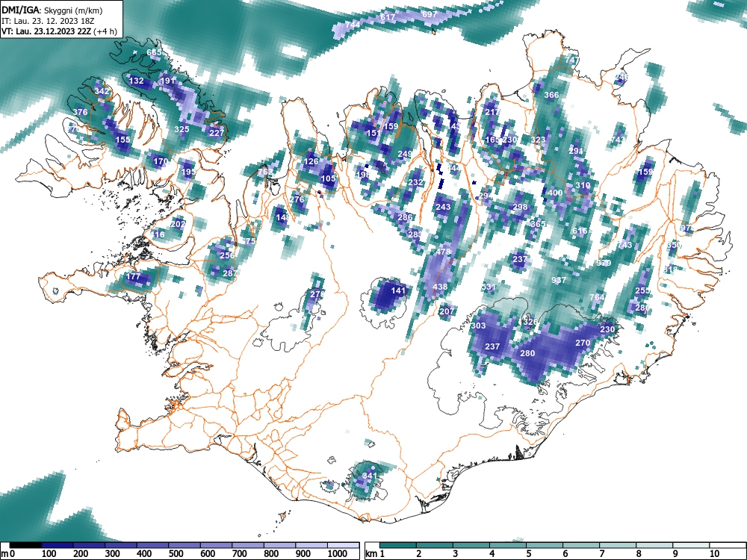Click the 764 value on the map
The width and height of the screenshot is (747, 560).
pyautogui.click(x=597, y=297)
